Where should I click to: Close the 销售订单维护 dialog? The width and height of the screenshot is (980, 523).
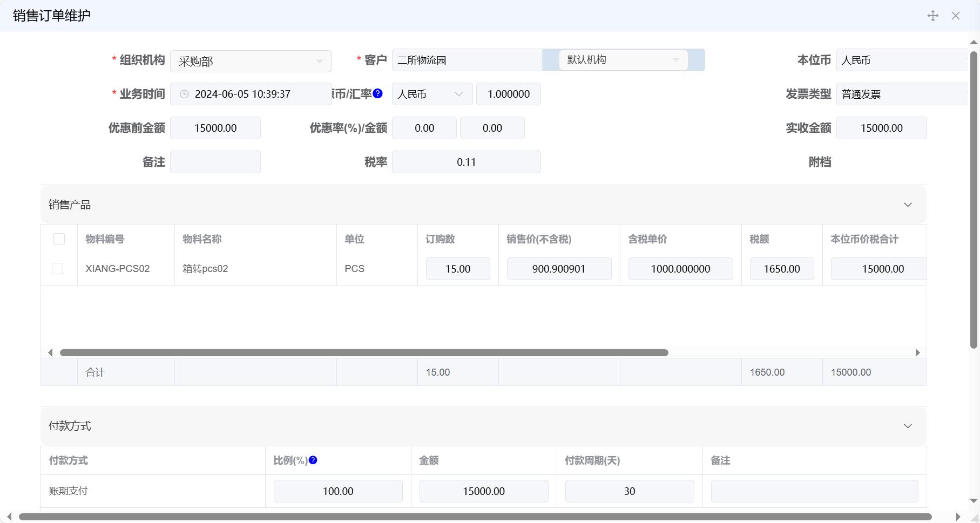pos(957,16)
